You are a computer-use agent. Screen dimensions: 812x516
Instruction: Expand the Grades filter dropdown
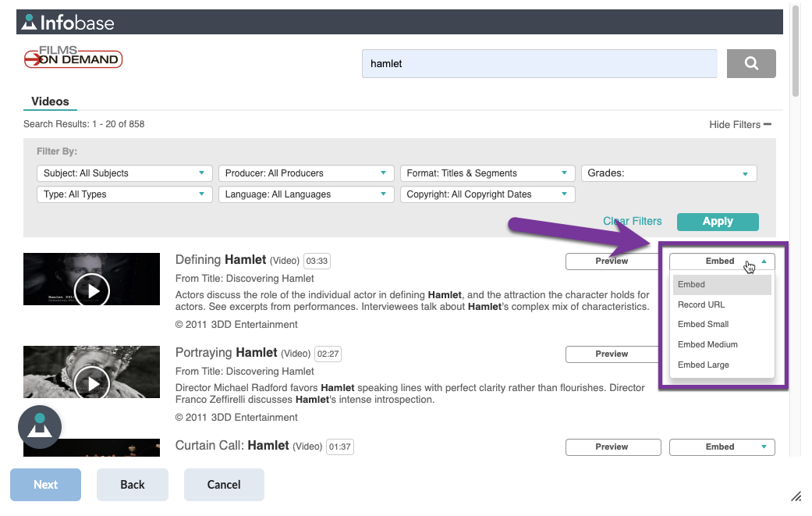click(x=668, y=173)
